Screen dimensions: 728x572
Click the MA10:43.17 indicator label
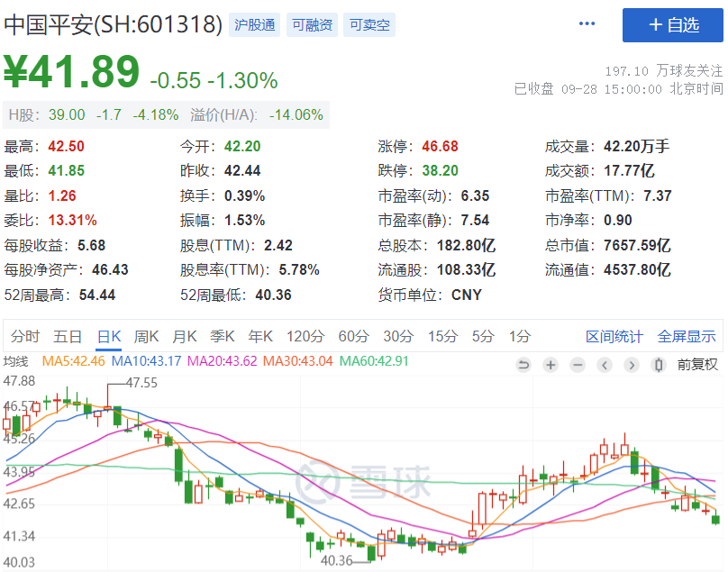146,361
